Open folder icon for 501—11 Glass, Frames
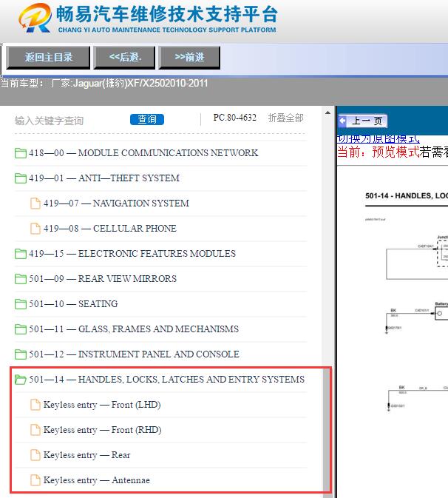The height and width of the screenshot is (498, 448). [21, 329]
